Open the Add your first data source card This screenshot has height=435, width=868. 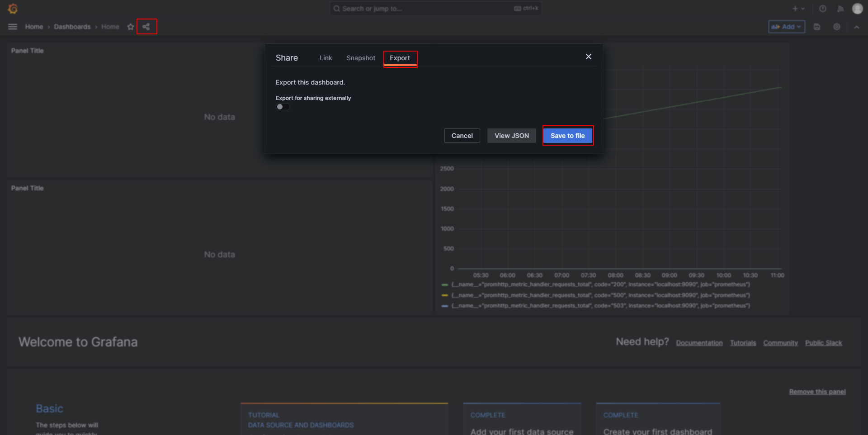(522, 419)
